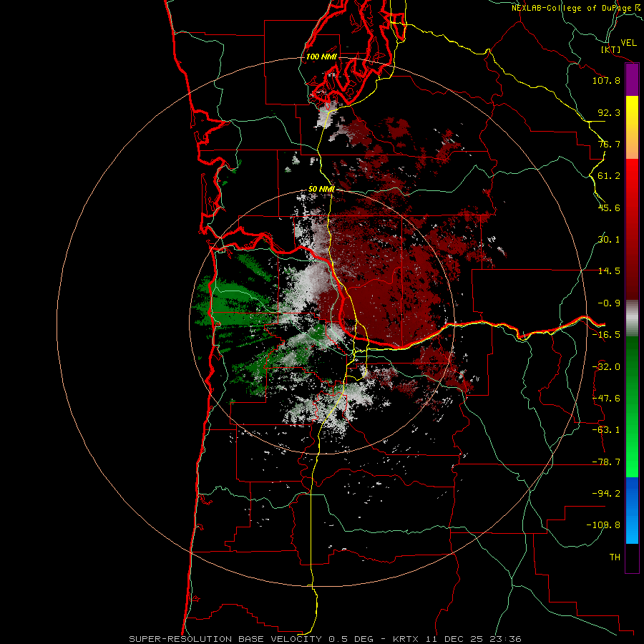Click the -0.9 velocity scale value
The height and width of the screenshot is (644, 644).
(609, 303)
